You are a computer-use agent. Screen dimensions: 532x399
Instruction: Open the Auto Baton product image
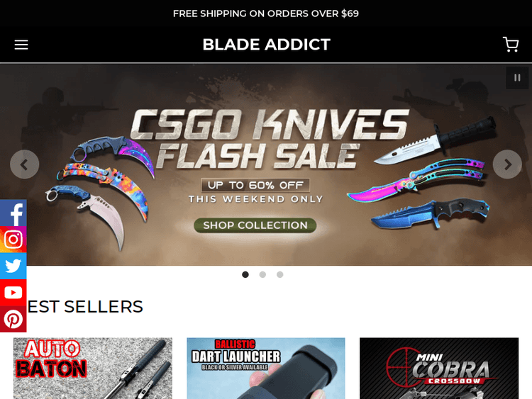[x=93, y=368]
